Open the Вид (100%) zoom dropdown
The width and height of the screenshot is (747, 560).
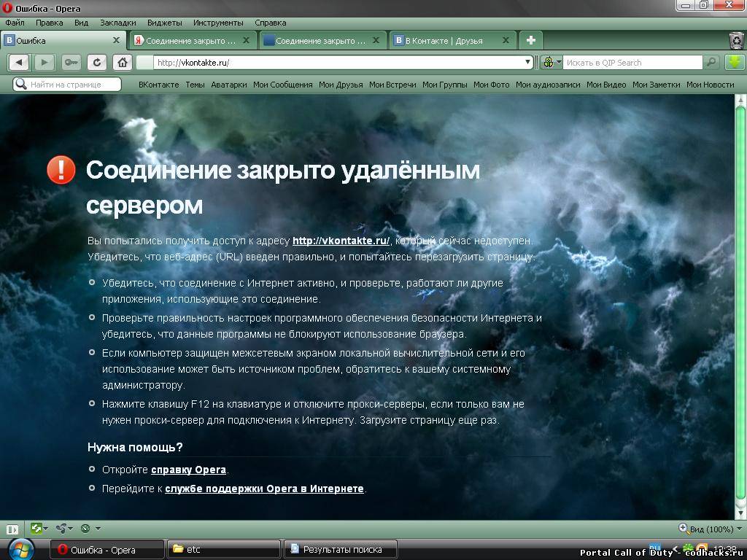[711, 529]
